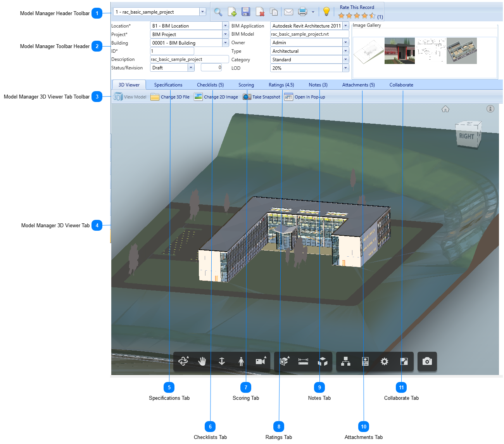Open the record selector dropdown for rac_basic_sample_project
This screenshot has height=444, width=504.
point(202,12)
